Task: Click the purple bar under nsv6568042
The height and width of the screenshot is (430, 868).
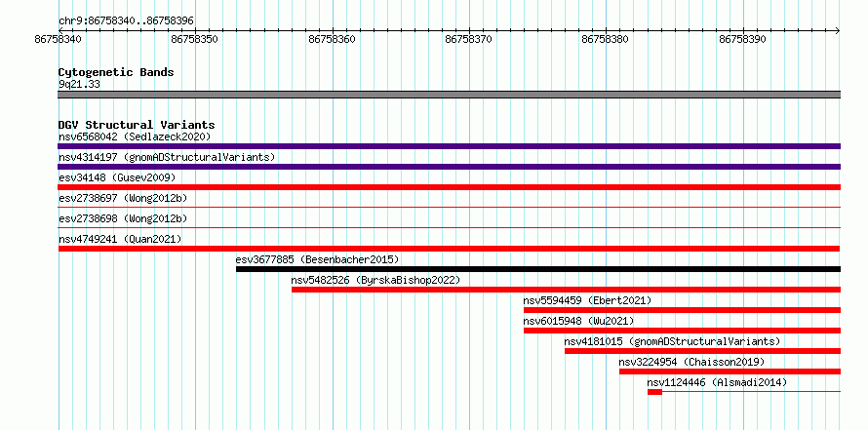Action: 450,146
